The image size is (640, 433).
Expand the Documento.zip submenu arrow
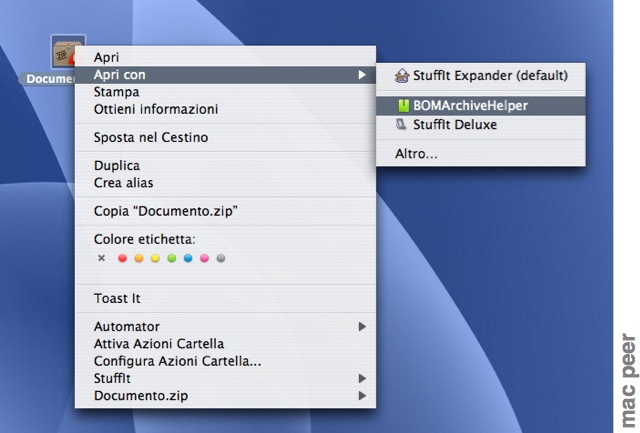pyautogui.click(x=362, y=395)
